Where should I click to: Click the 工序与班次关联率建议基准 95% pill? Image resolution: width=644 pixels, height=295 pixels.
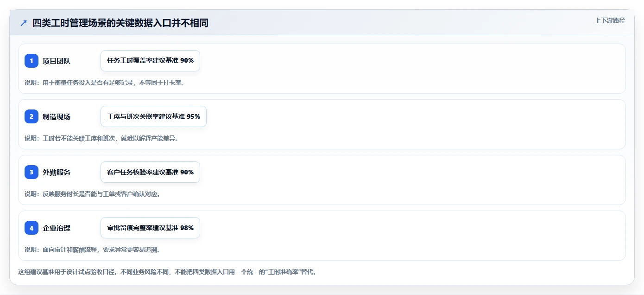[x=153, y=116]
